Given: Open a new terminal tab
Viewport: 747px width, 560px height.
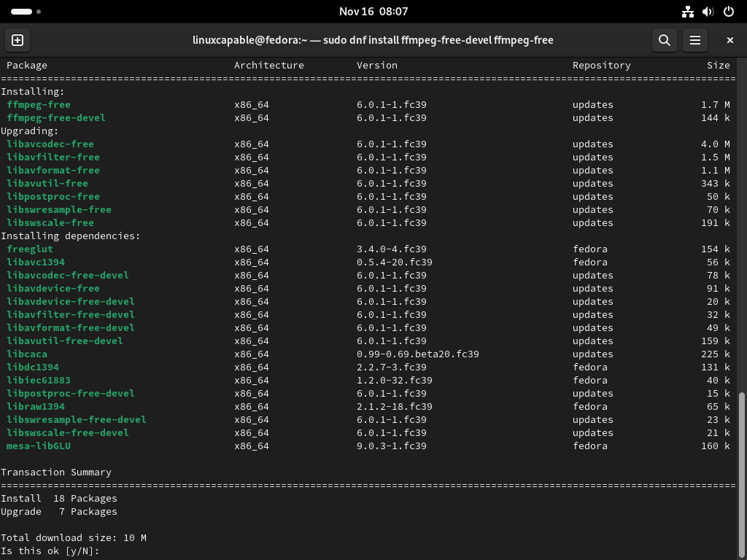Looking at the screenshot, I should coord(18,40).
